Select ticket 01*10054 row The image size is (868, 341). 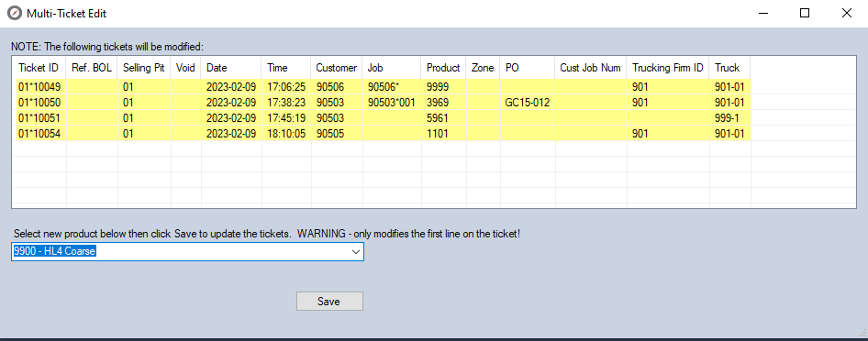pyautogui.click(x=382, y=133)
